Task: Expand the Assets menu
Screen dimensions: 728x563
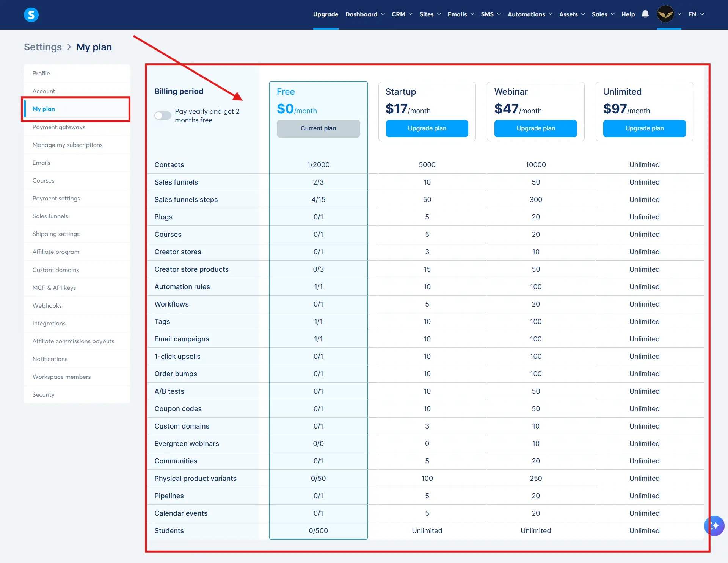Action: point(572,14)
